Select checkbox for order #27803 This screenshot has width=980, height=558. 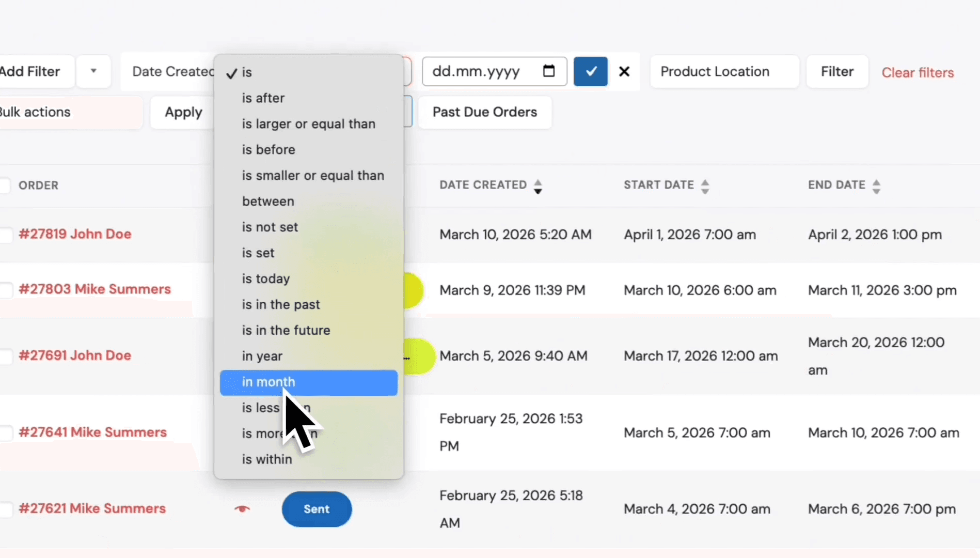5,290
